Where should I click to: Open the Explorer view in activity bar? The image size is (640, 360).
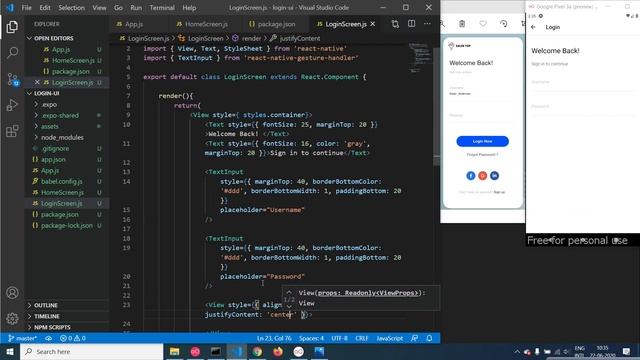pos(12,27)
